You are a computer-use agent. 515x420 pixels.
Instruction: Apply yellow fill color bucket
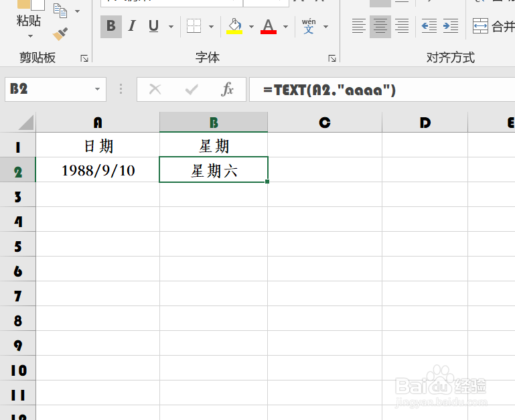pyautogui.click(x=234, y=26)
